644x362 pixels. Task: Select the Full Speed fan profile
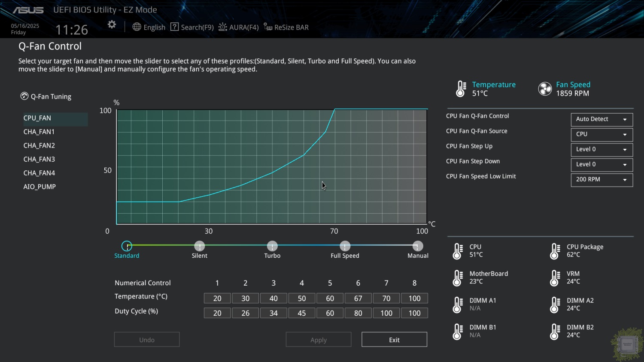(x=345, y=246)
